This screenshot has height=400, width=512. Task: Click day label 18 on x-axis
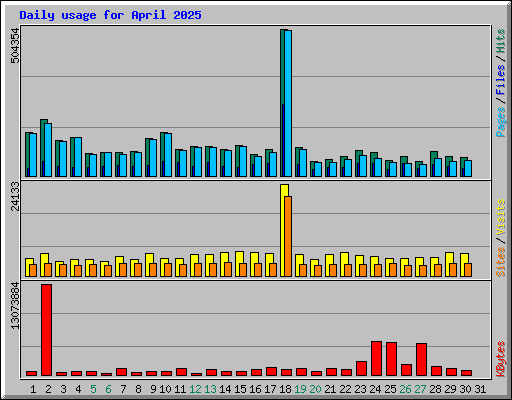pyautogui.click(x=285, y=389)
